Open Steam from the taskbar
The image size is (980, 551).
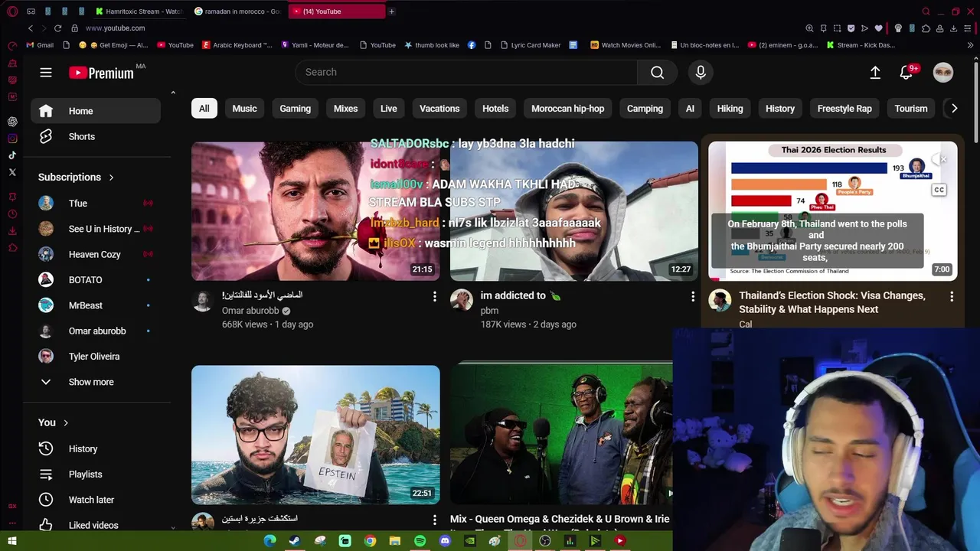pos(294,541)
